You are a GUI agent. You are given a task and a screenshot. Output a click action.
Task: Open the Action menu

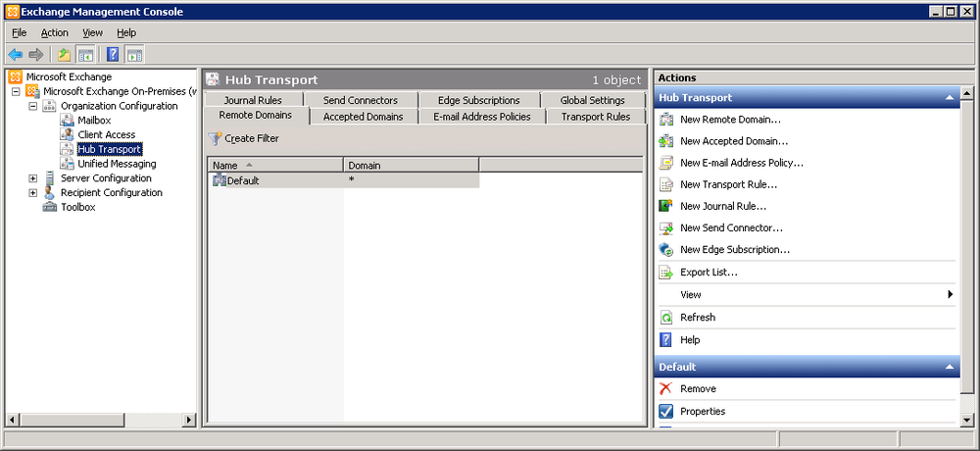click(x=54, y=32)
